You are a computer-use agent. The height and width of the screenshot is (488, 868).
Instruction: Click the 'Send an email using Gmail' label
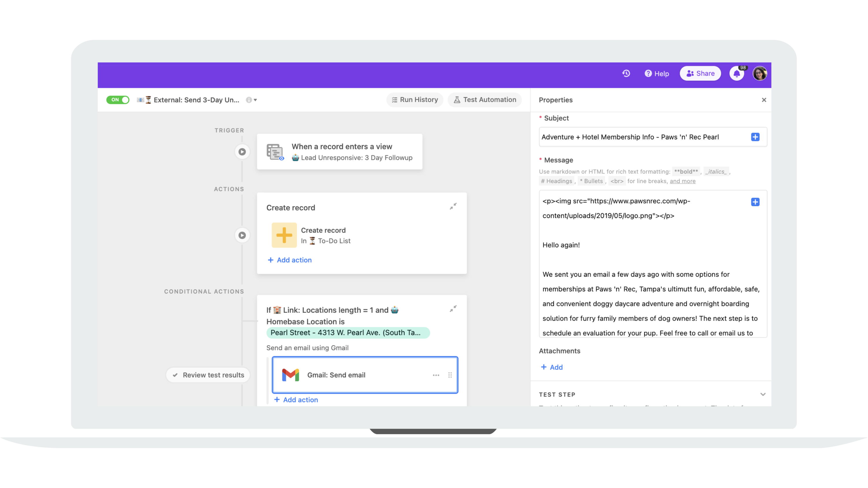tap(307, 348)
